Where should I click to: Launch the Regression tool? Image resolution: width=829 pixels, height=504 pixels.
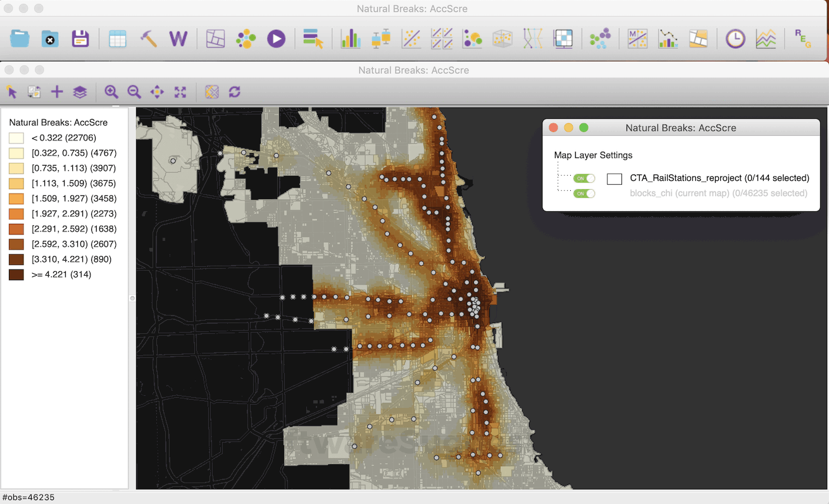coord(802,39)
